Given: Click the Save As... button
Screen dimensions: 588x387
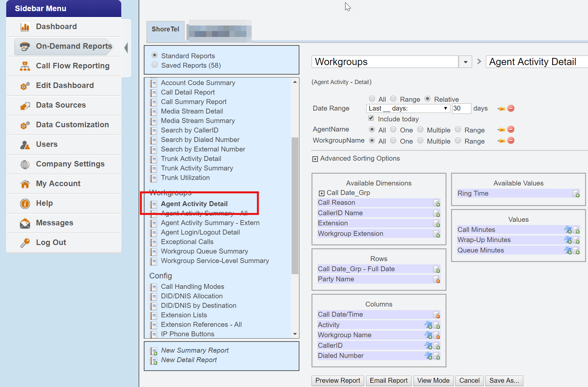Looking at the screenshot, I should tap(504, 380).
